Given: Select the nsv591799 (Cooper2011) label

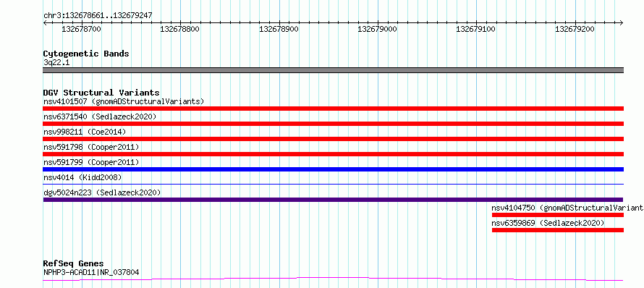Looking at the screenshot, I should point(91,162).
